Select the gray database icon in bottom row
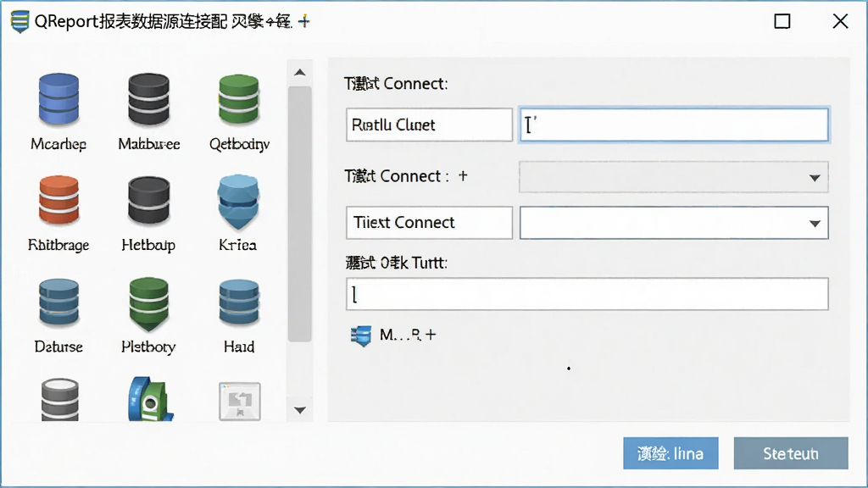The height and width of the screenshot is (488, 868). coord(60,400)
